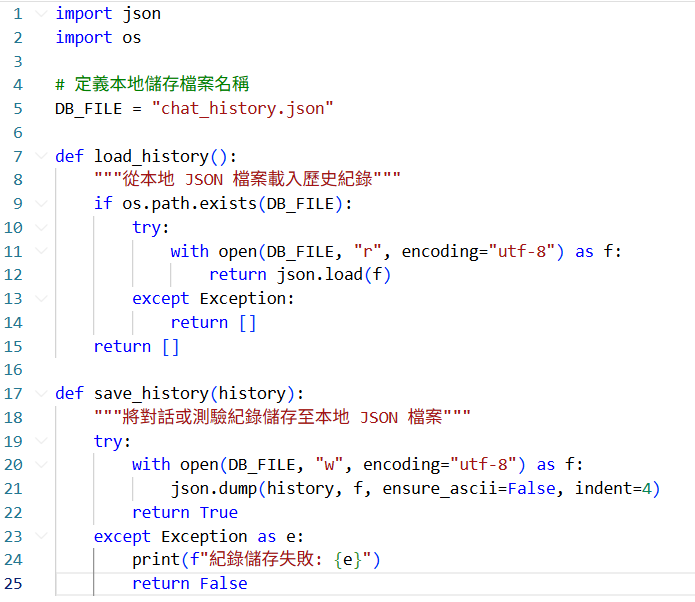
Task: Click the docstring 將對話或測驗紀錄儲存至本地 JSON 檔案
Action: 282,417
